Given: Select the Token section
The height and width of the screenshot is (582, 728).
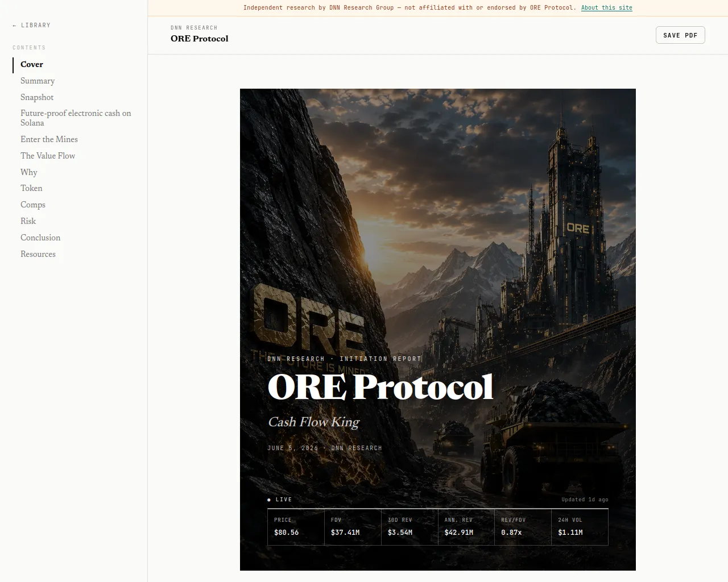Looking at the screenshot, I should [x=31, y=188].
